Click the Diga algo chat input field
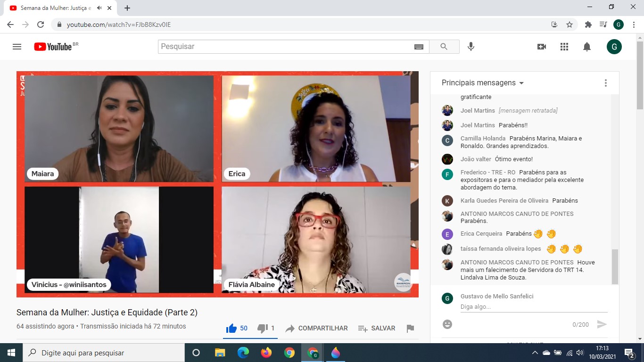The height and width of the screenshot is (362, 644). pyautogui.click(x=534, y=307)
